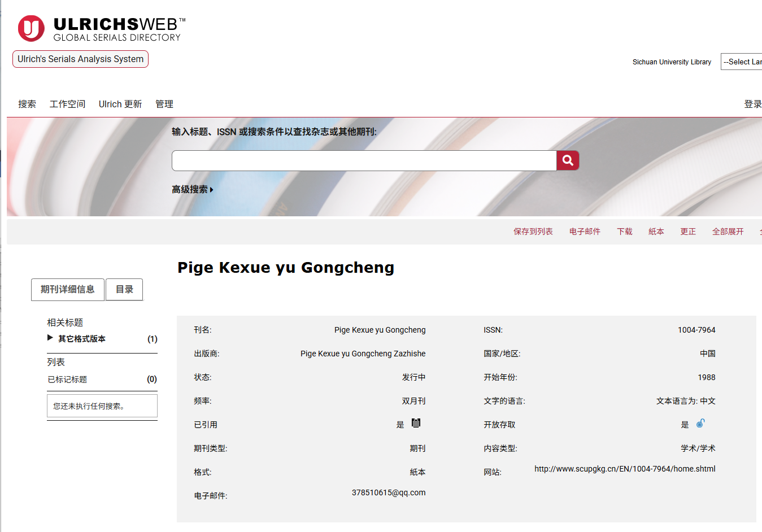Switch to the 目录 tab

(124, 289)
